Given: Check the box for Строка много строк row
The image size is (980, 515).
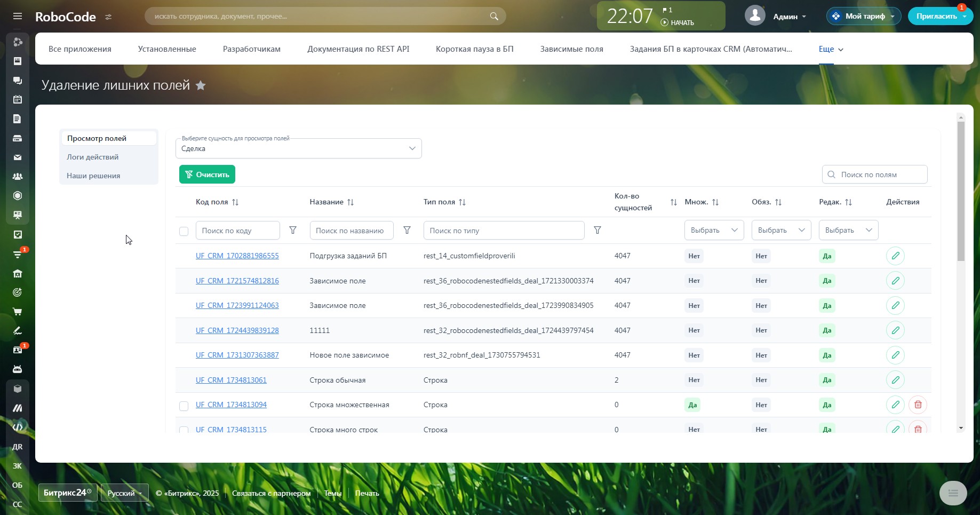Looking at the screenshot, I should click(x=184, y=430).
